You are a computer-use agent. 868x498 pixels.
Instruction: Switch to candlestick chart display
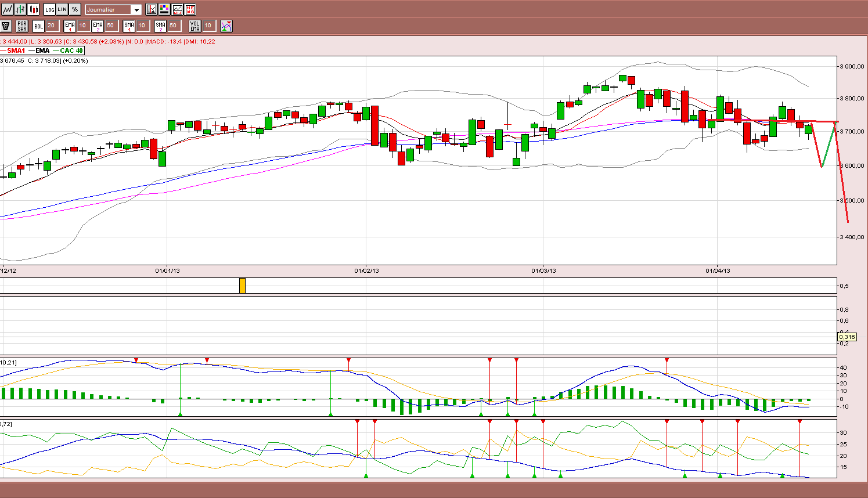click(34, 9)
